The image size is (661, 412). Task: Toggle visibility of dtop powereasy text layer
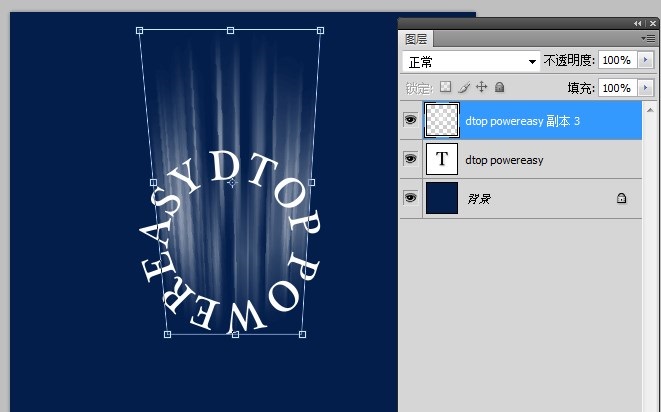[x=410, y=159]
